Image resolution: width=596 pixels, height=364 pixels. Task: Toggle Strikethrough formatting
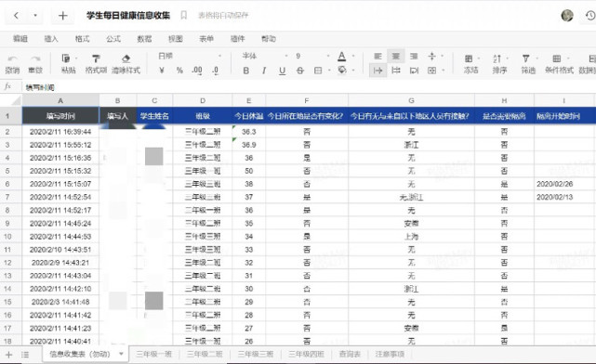(x=300, y=71)
